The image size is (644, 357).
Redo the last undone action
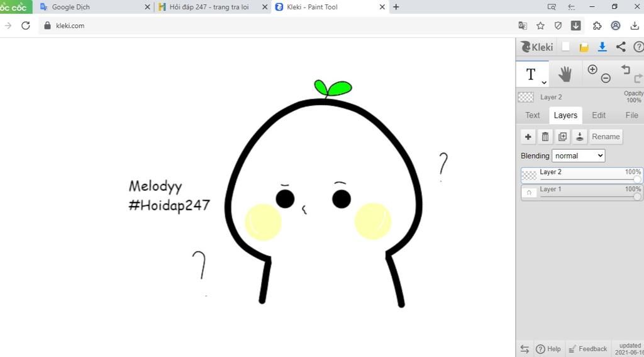click(638, 78)
